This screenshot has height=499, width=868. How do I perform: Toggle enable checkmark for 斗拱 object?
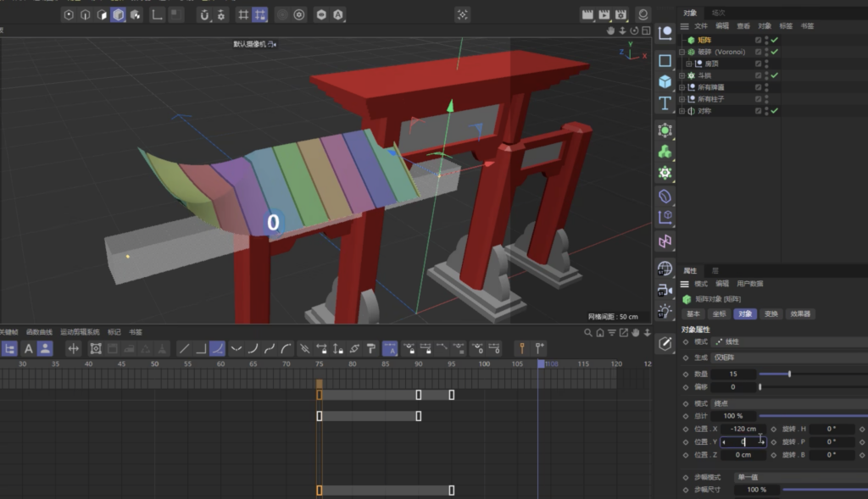click(775, 75)
